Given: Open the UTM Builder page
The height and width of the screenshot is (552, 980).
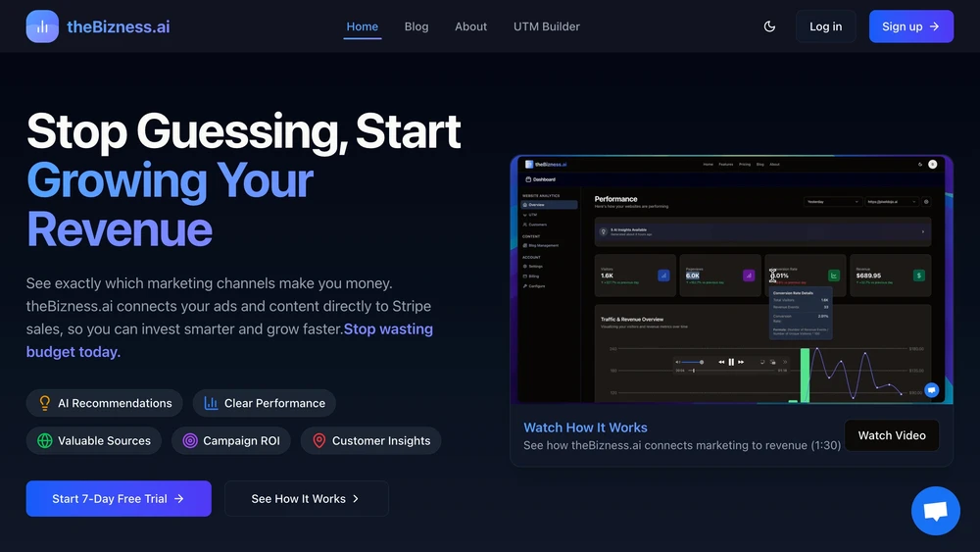Looking at the screenshot, I should pyautogui.click(x=547, y=26).
